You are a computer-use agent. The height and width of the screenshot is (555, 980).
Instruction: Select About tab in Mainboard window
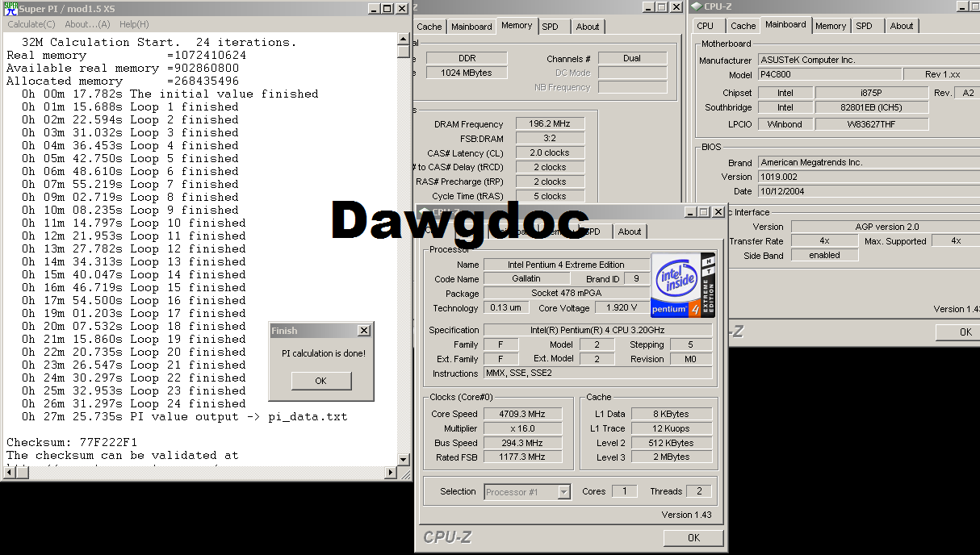point(902,26)
